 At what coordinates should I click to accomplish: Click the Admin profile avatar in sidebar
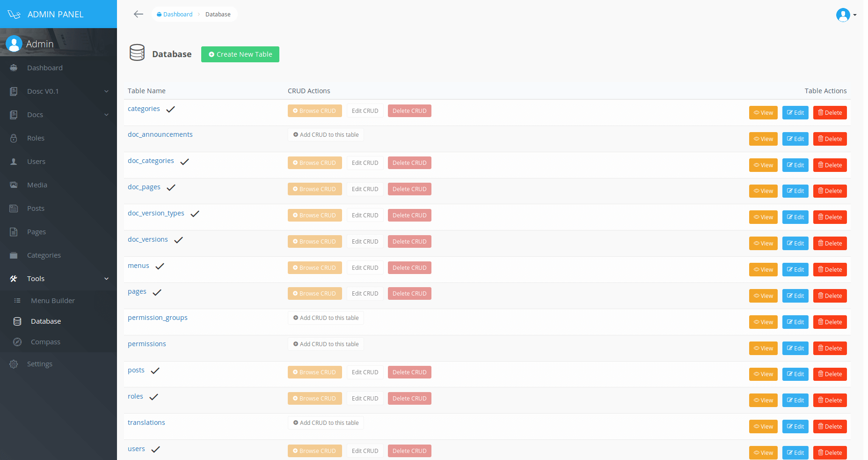14,44
